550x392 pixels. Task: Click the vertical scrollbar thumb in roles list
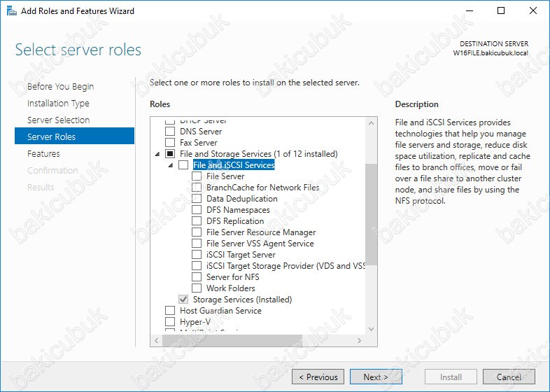371,214
